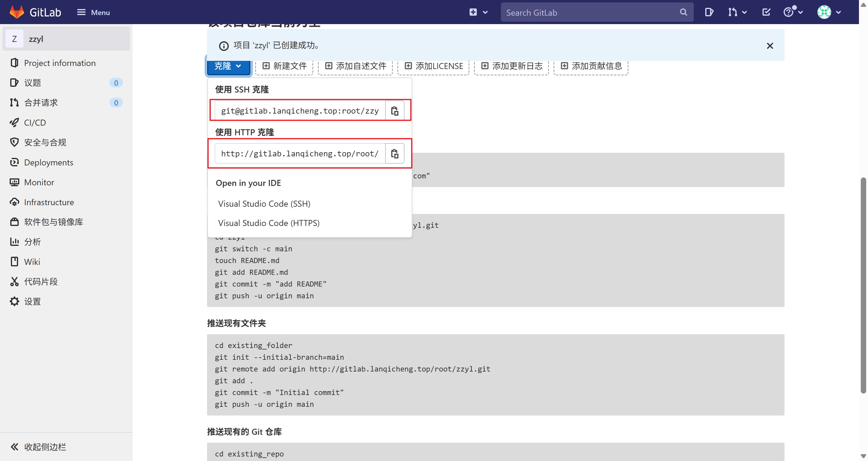Click the 合并请求 count badge 0
Screen dimensions: 868x461
pos(116,103)
